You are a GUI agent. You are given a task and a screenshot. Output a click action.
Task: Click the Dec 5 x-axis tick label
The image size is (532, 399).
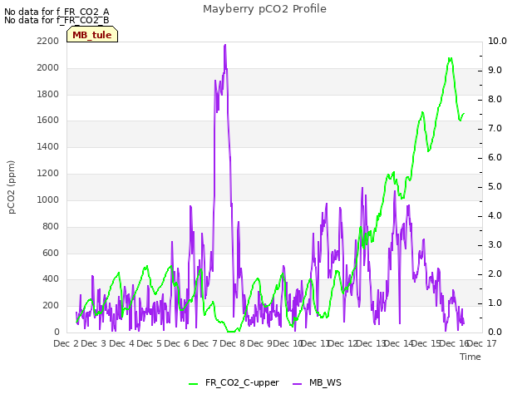[150, 343]
